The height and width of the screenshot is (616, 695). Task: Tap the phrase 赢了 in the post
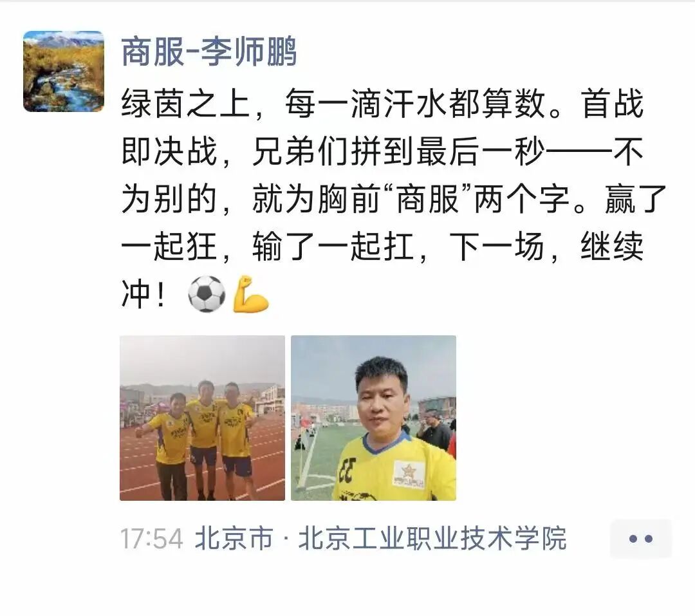[x=636, y=199]
